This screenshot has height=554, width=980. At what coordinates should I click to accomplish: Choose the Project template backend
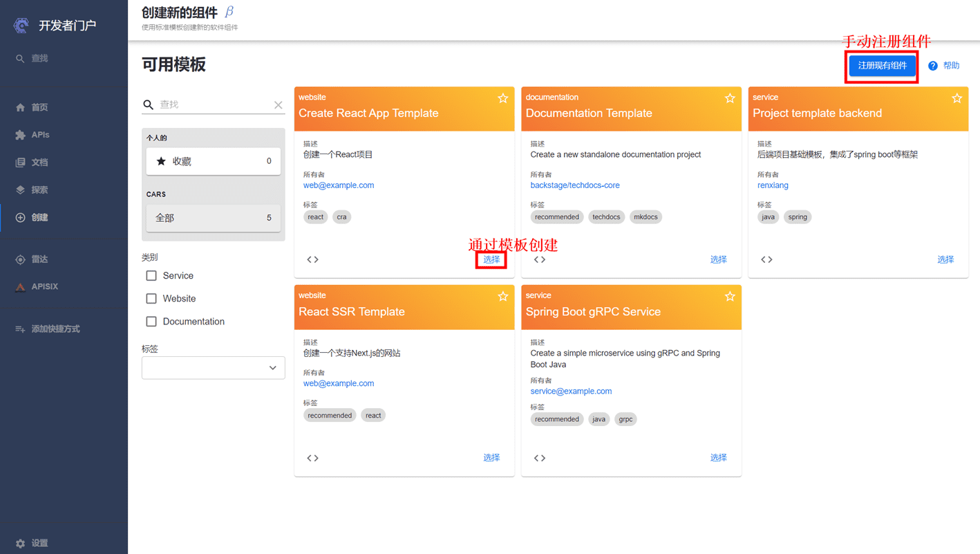point(945,259)
